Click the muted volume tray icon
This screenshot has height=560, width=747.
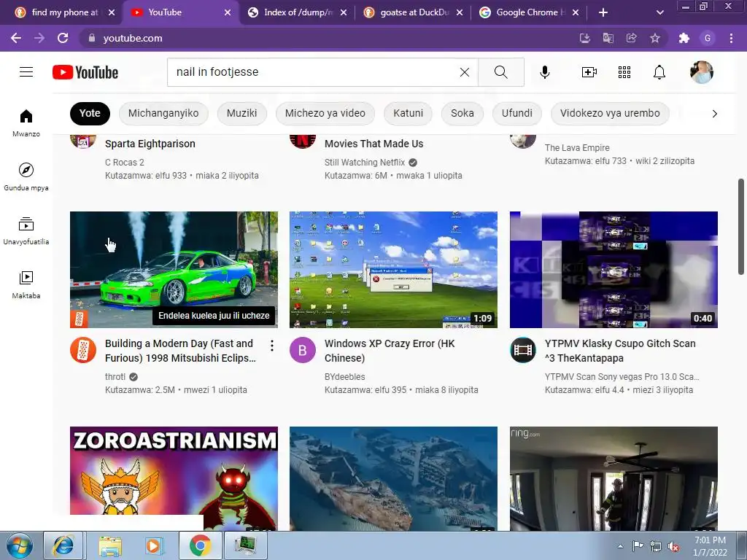673,546
